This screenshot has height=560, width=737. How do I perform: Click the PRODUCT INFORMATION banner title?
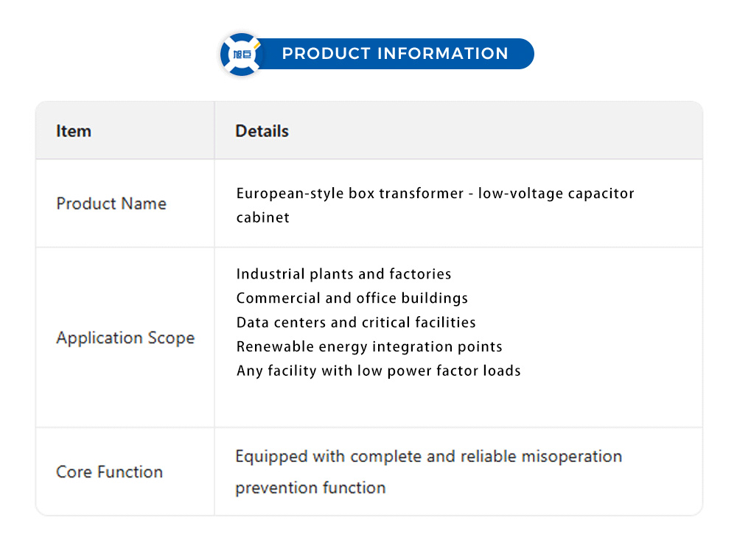coord(395,54)
